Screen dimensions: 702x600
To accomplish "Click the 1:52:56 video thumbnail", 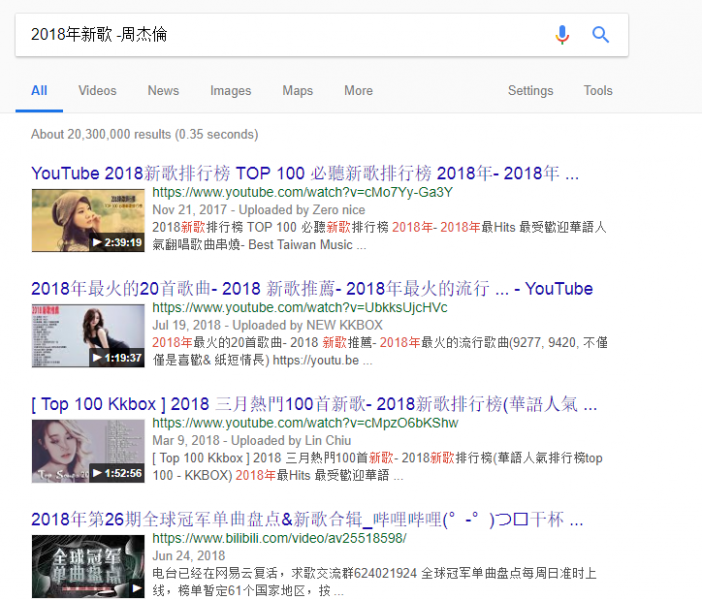I will coord(88,451).
